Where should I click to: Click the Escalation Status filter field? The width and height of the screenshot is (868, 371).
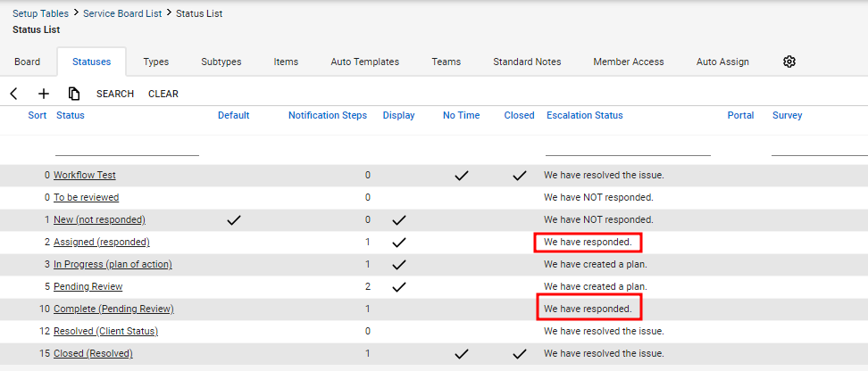click(x=628, y=148)
